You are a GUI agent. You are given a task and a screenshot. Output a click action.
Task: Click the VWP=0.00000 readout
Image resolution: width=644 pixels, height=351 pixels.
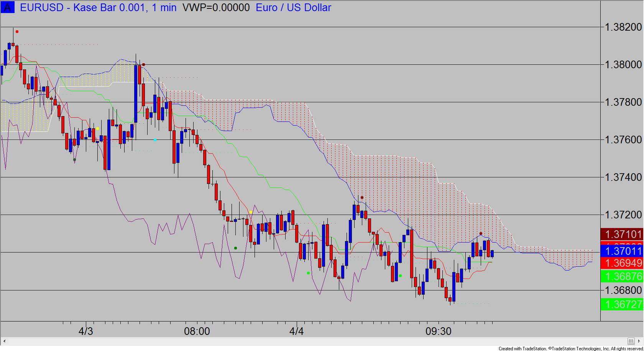(216, 7)
